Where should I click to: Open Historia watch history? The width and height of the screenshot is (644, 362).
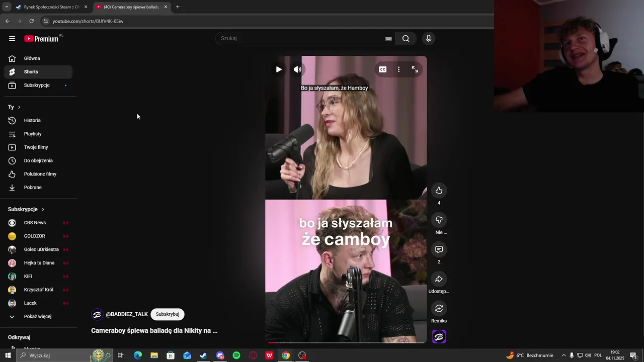coord(38,121)
